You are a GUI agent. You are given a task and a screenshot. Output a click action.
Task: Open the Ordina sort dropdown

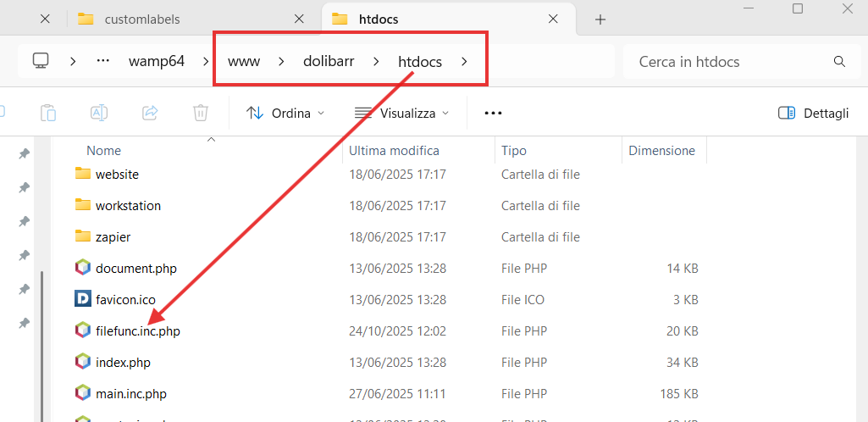coord(285,113)
